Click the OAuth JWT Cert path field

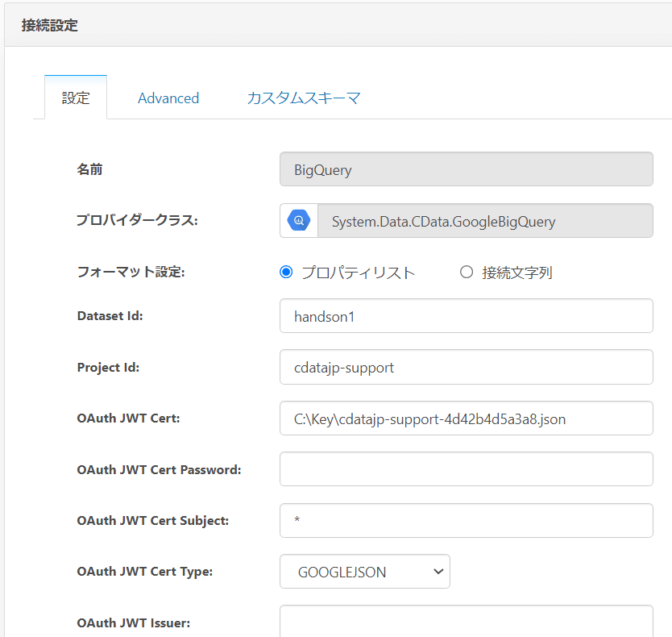tap(467, 418)
